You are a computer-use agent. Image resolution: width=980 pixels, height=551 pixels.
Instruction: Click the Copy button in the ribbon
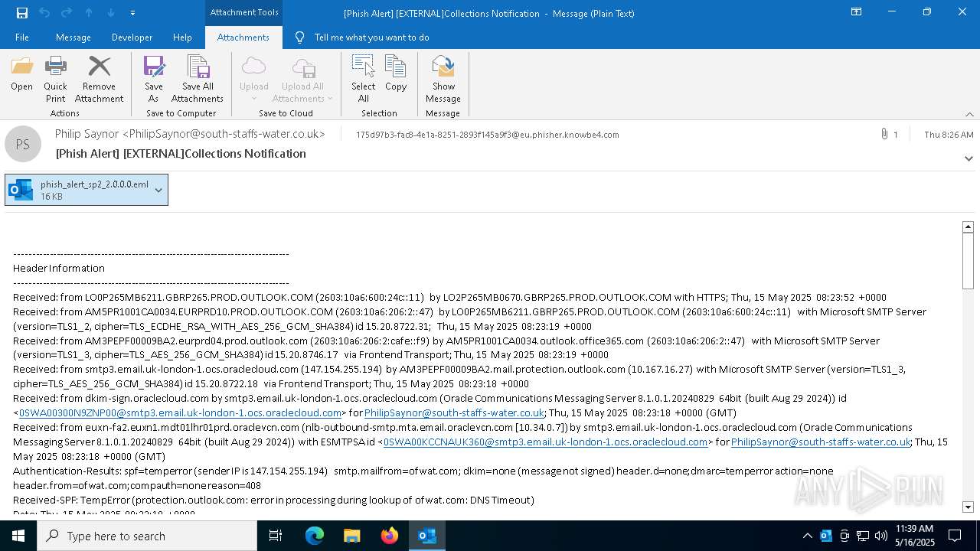(x=396, y=74)
